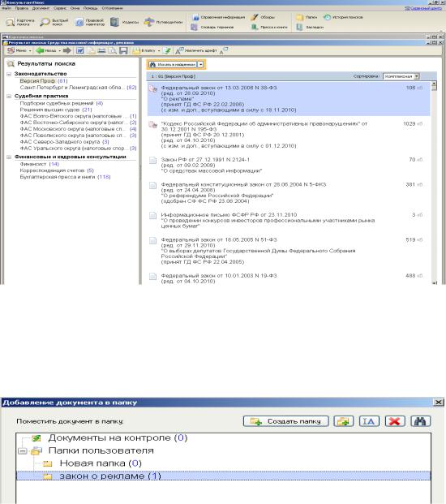
Task: Select Версия Проф (91) in tree
Action: tap(44, 81)
